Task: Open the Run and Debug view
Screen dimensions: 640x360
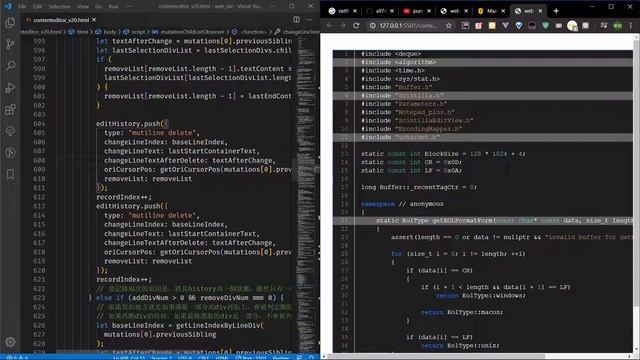Action: click(10, 87)
